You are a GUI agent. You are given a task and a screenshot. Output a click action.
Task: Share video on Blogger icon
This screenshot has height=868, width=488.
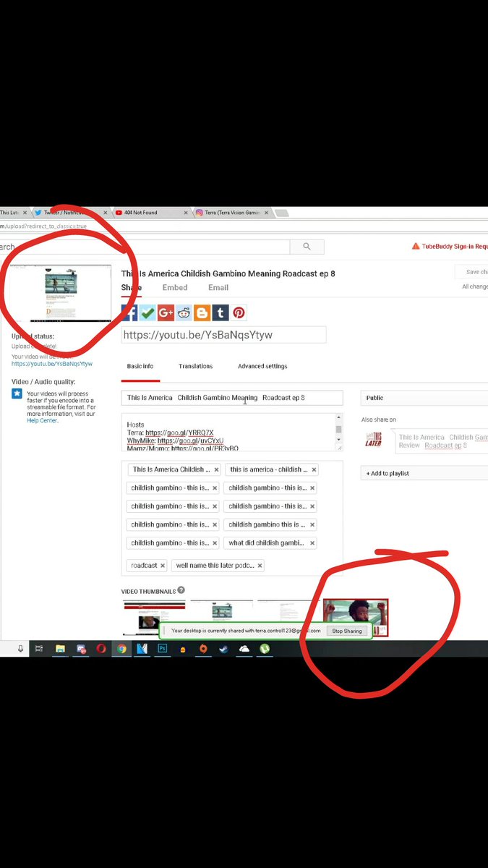(x=202, y=312)
